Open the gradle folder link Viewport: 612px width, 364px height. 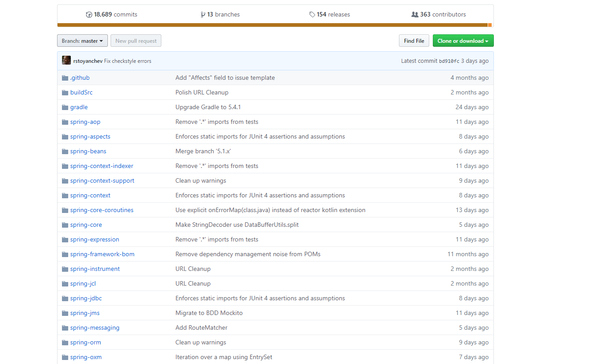point(79,107)
